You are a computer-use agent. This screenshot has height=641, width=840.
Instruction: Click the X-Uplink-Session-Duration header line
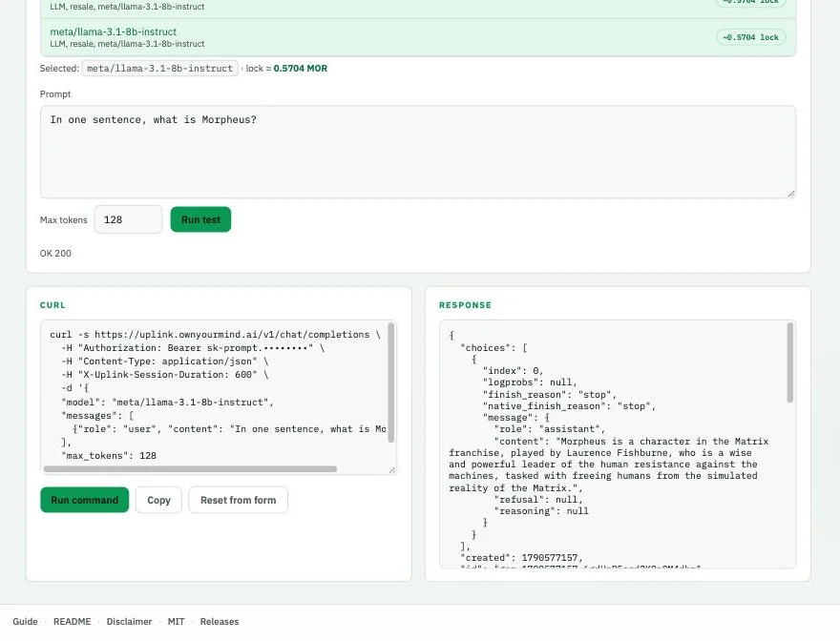click(164, 374)
